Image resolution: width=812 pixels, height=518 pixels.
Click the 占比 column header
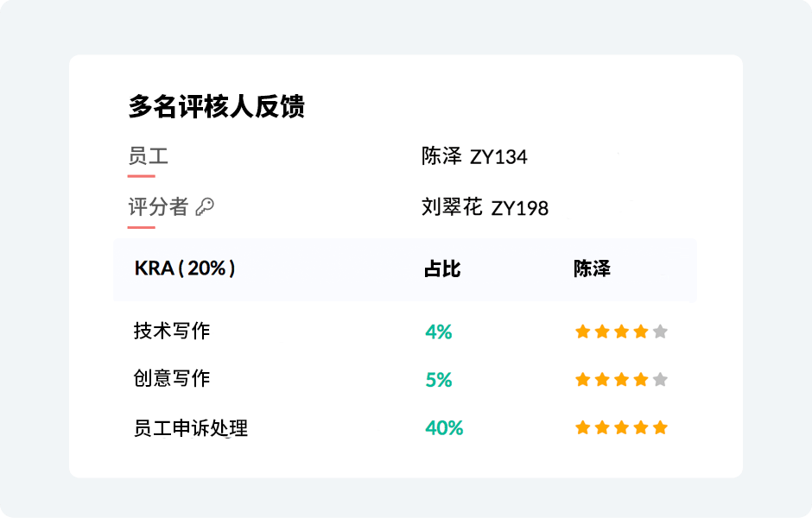tap(442, 268)
